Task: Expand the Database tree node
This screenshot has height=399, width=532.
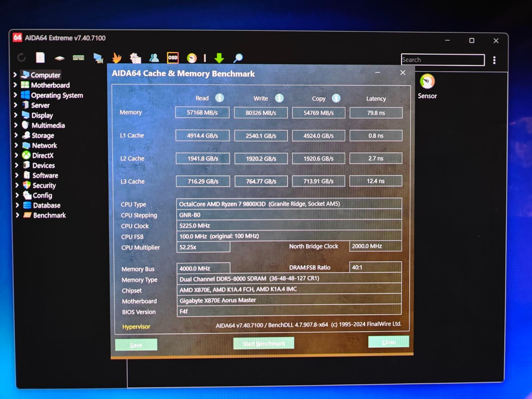Action: [17, 205]
